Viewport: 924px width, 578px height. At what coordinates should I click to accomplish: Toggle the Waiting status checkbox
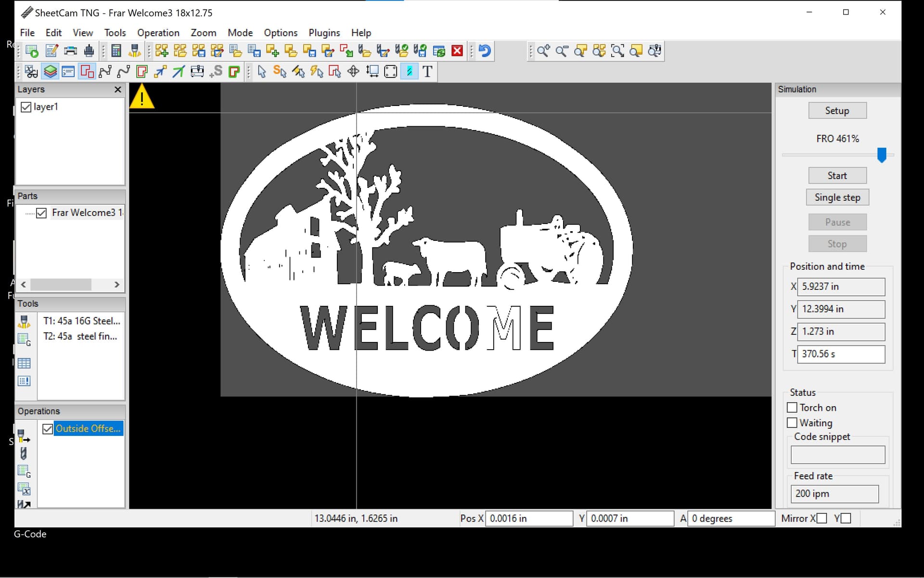792,423
